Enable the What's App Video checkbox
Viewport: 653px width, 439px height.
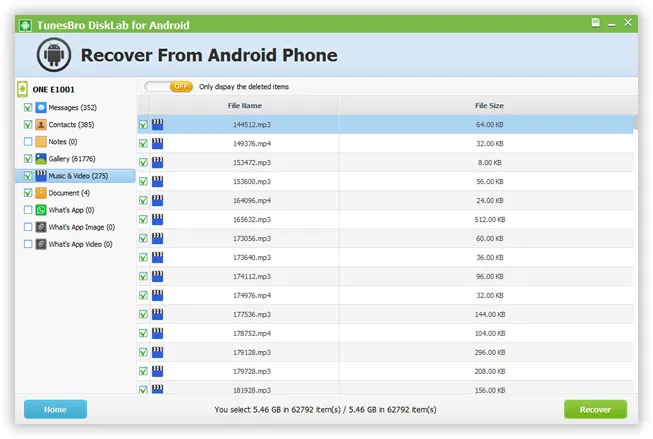click(28, 244)
